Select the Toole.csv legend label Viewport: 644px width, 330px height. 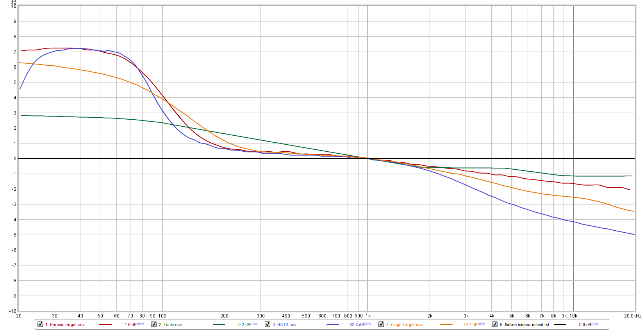(x=170, y=325)
